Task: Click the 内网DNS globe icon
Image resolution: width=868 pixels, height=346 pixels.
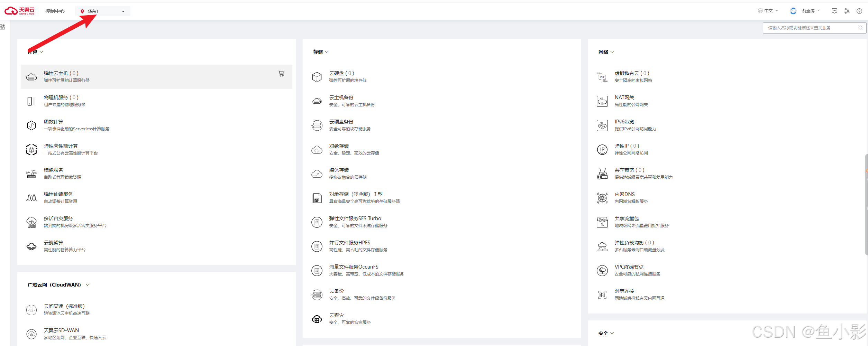Action: click(602, 198)
